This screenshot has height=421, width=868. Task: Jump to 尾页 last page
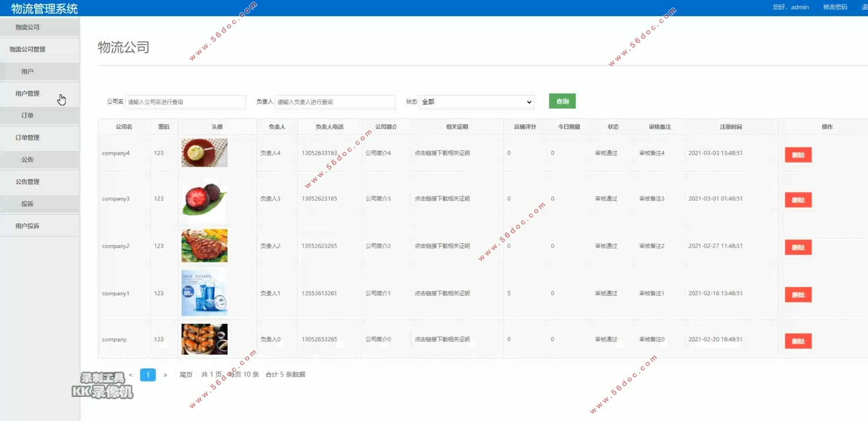[x=186, y=375]
